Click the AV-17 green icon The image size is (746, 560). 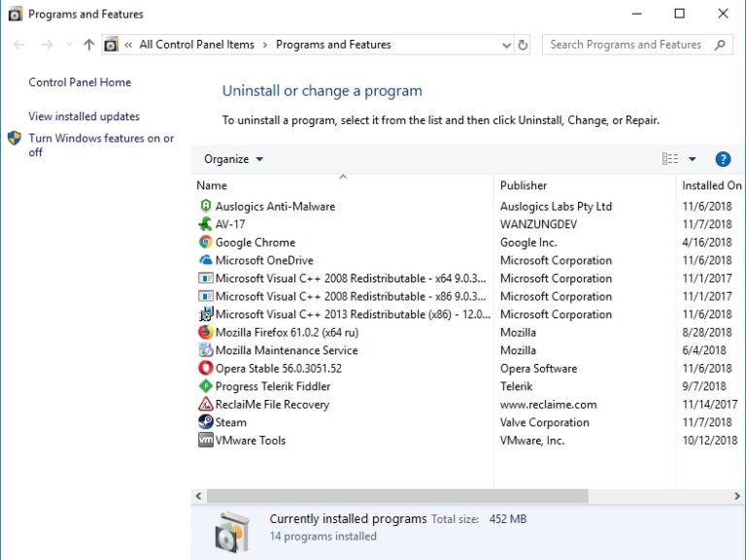click(x=206, y=224)
